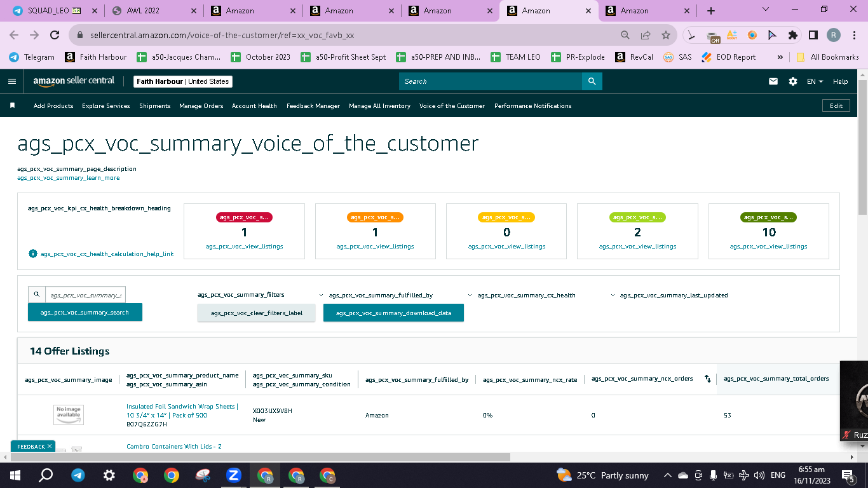The width and height of the screenshot is (868, 488).
Task: Open the ags_pcx_voc_summary_learn_more link
Action: point(69,178)
